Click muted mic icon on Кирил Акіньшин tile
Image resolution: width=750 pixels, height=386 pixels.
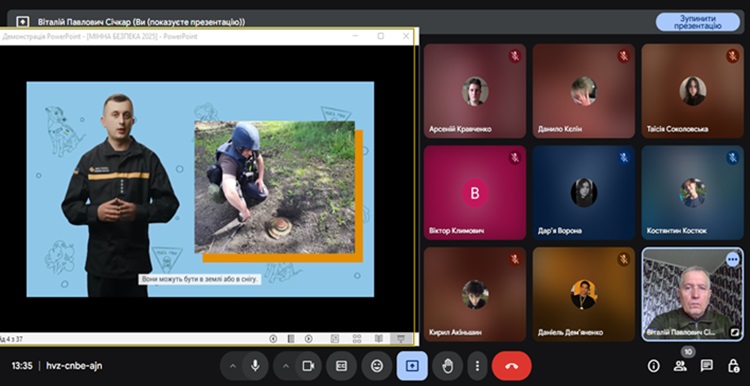515,259
